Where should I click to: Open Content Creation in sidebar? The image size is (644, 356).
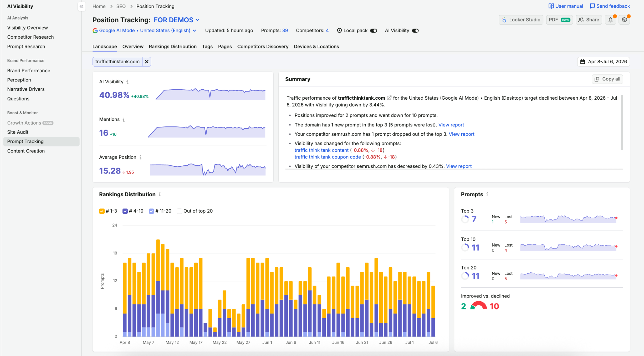point(26,151)
